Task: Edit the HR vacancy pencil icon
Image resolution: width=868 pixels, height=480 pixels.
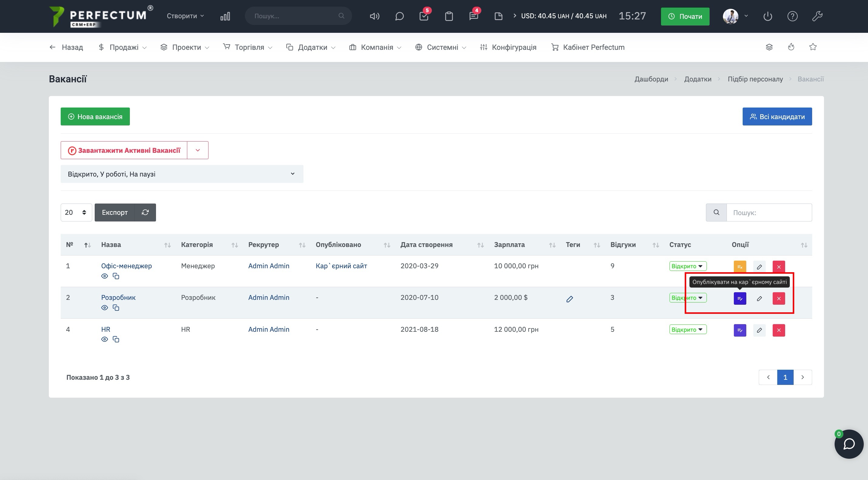Action: [759, 330]
